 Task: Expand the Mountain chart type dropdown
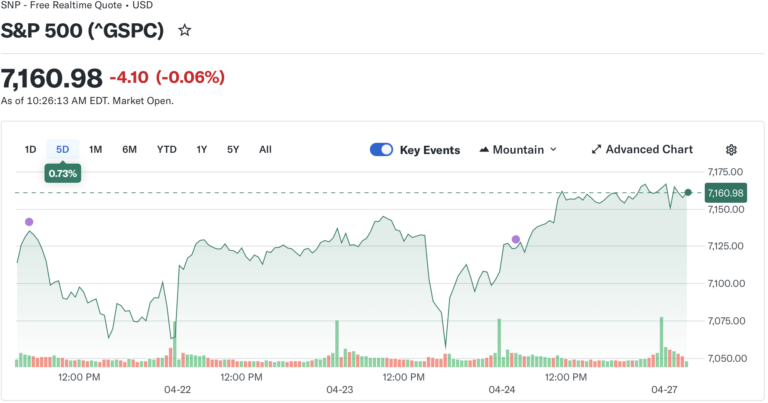pos(553,150)
